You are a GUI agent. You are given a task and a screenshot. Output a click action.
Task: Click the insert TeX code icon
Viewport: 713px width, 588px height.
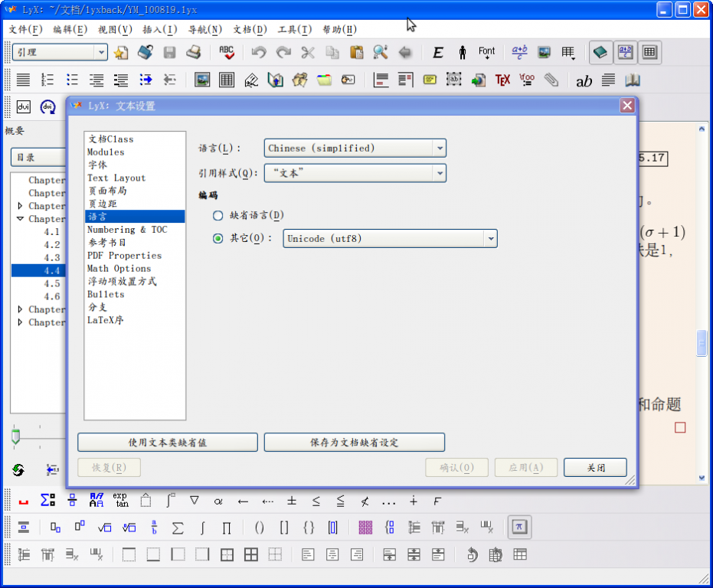point(502,80)
